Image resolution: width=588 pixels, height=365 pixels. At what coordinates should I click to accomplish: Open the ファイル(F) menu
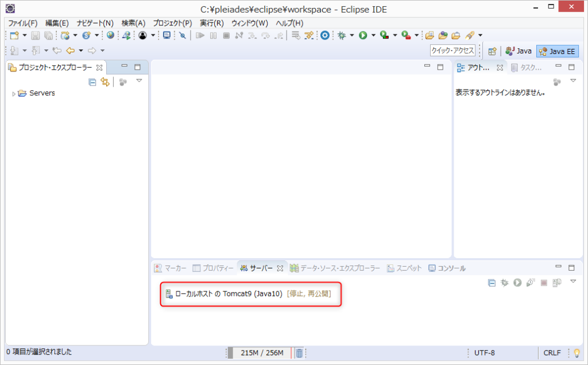click(22, 24)
